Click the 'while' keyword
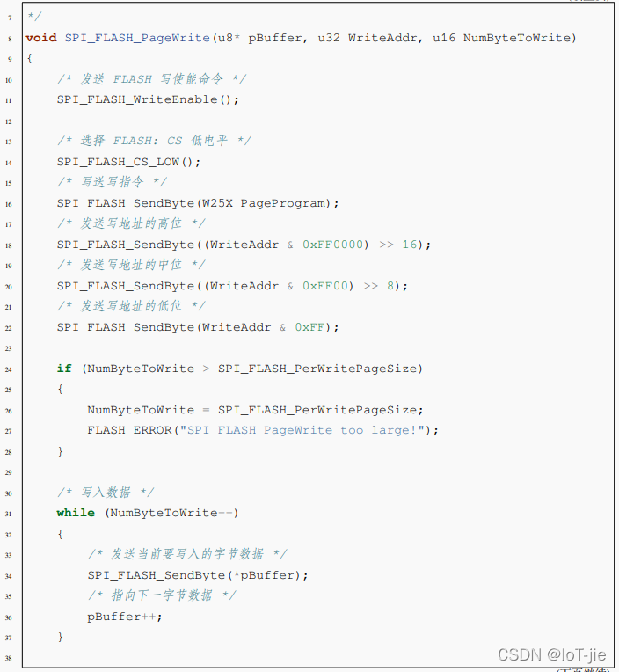Image resolution: width=619 pixels, height=672 pixels. (76, 513)
